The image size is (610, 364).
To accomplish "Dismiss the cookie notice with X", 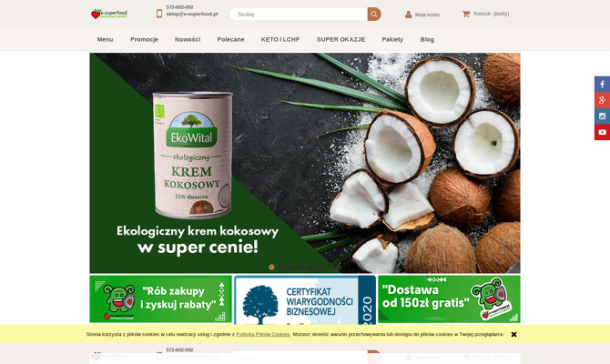I will click(513, 335).
